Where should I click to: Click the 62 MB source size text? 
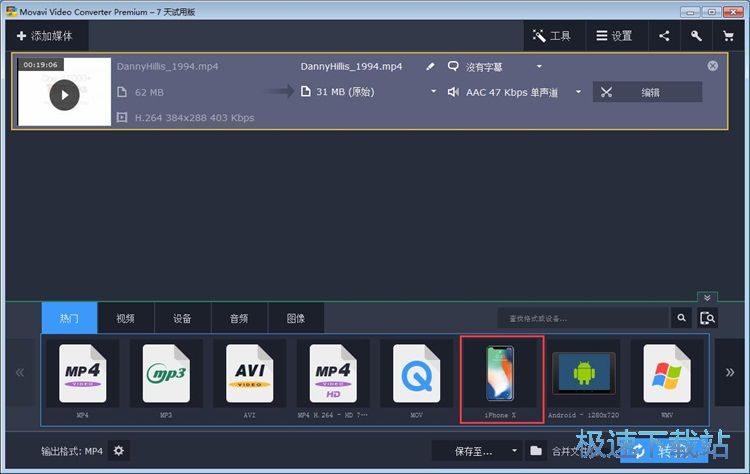pyautogui.click(x=149, y=92)
